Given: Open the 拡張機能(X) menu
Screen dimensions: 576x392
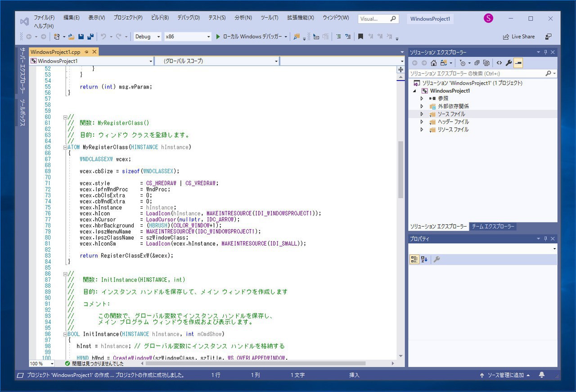Looking at the screenshot, I should click(301, 18).
